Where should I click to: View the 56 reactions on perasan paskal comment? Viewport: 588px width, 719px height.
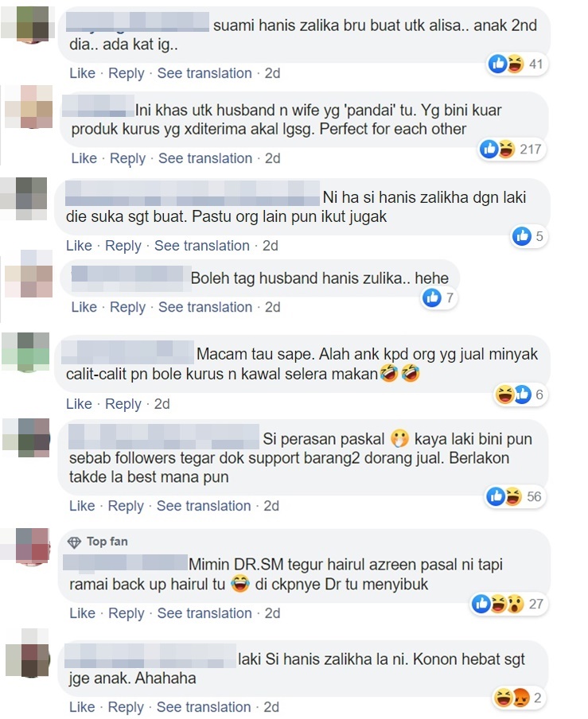(515, 496)
